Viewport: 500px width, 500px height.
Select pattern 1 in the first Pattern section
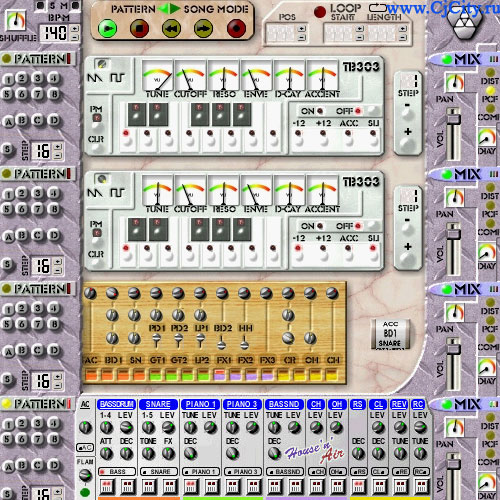tap(8, 79)
